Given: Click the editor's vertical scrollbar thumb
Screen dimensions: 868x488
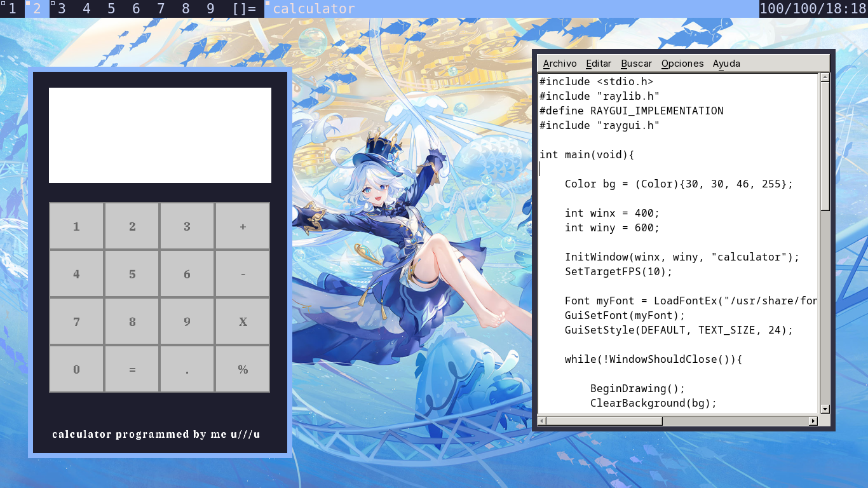Looking at the screenshot, I should pyautogui.click(x=825, y=147).
